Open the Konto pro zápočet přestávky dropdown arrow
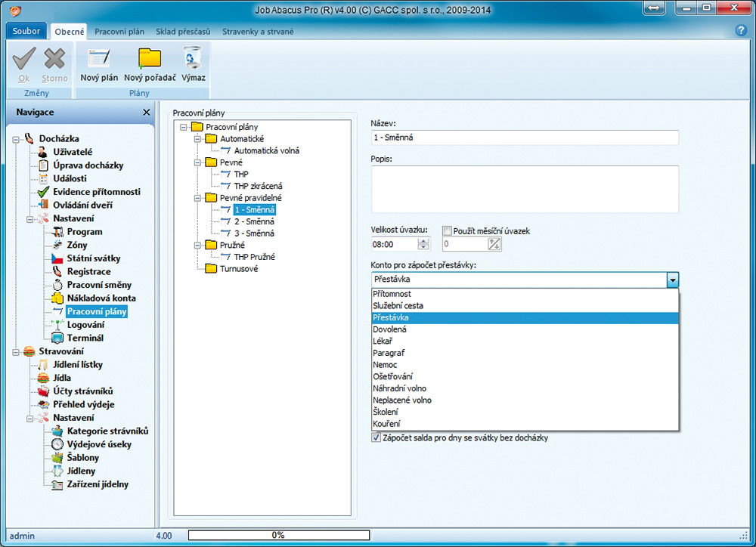The image size is (756, 547). [x=672, y=280]
